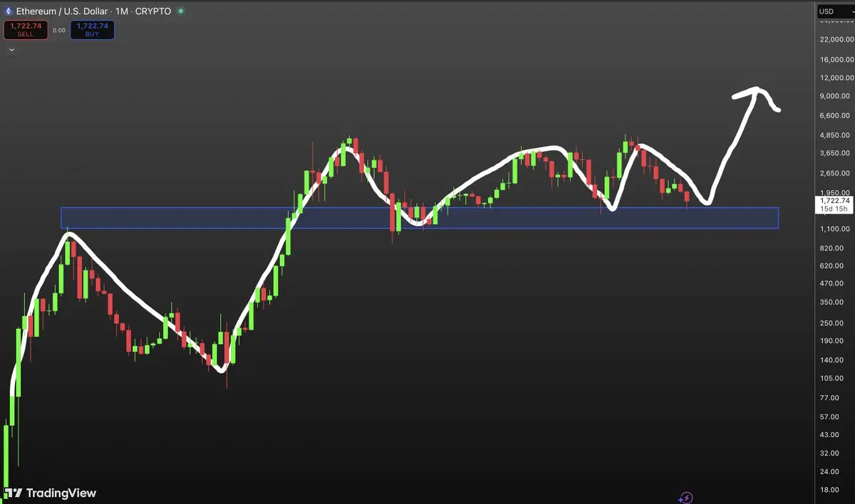Click the blue BUY 1,722.74 button

(x=92, y=29)
